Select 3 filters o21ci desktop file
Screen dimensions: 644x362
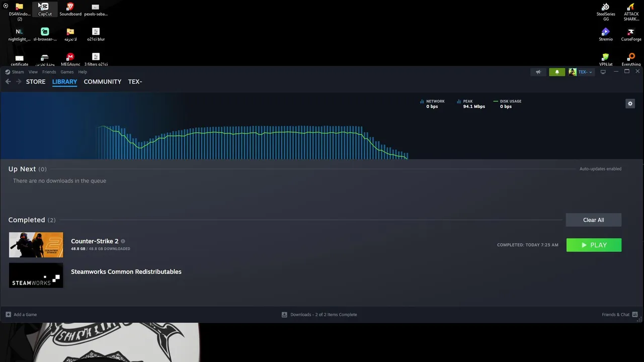pyautogui.click(x=96, y=60)
